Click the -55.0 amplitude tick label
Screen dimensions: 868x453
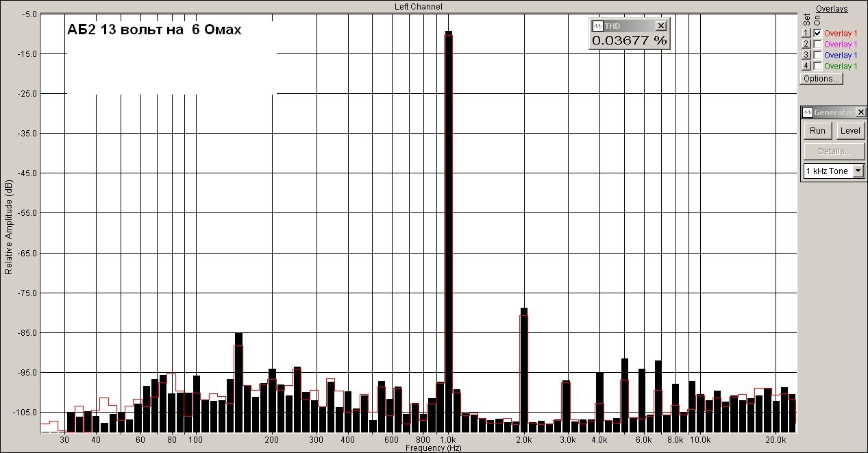click(29, 213)
